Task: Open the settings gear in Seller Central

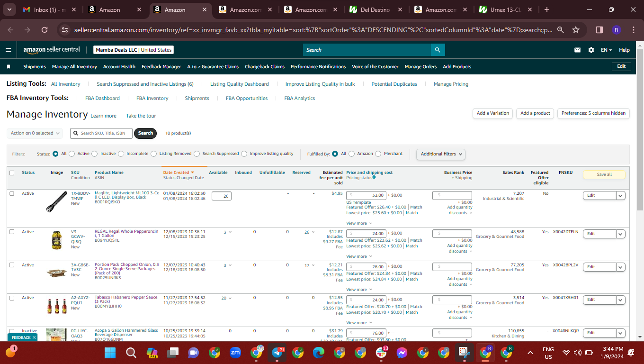Action: click(591, 50)
